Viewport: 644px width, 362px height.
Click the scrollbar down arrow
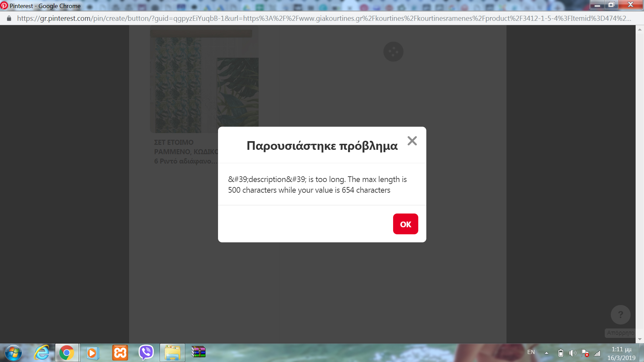click(x=640, y=339)
